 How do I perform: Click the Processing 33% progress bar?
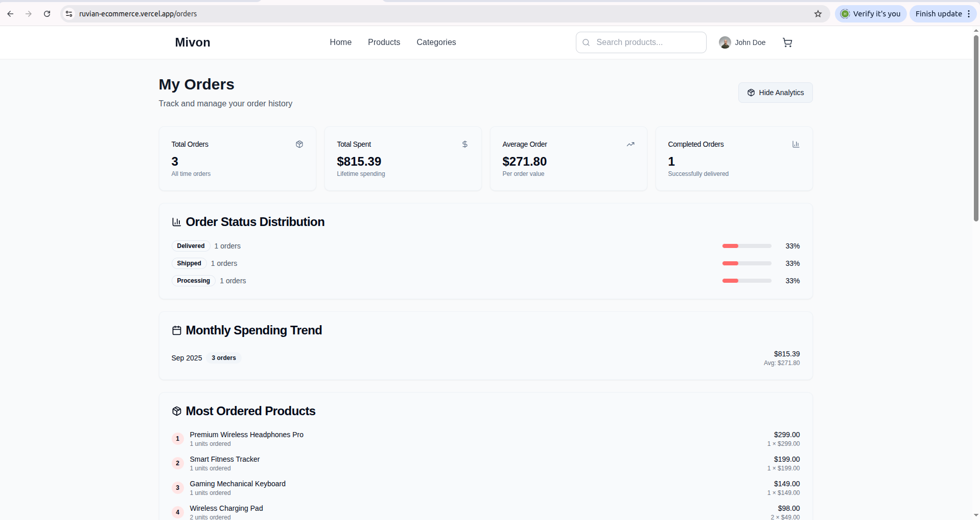[x=746, y=281]
